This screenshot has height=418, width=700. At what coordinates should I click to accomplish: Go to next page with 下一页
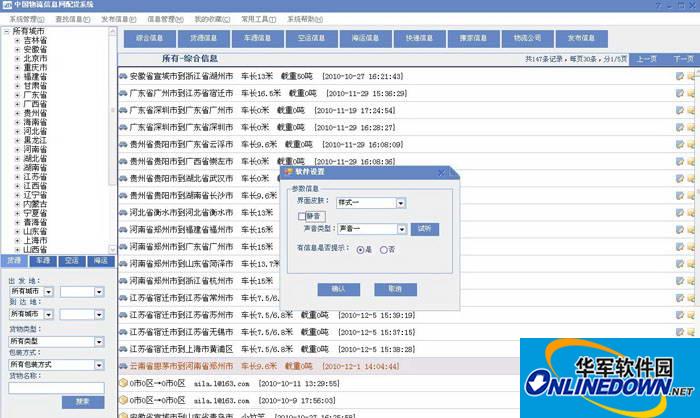683,59
